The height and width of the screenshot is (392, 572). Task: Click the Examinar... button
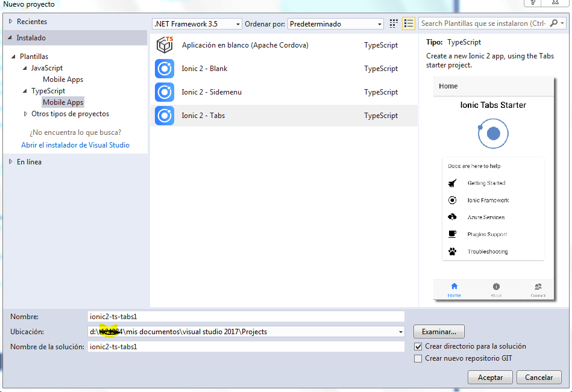[439, 332]
